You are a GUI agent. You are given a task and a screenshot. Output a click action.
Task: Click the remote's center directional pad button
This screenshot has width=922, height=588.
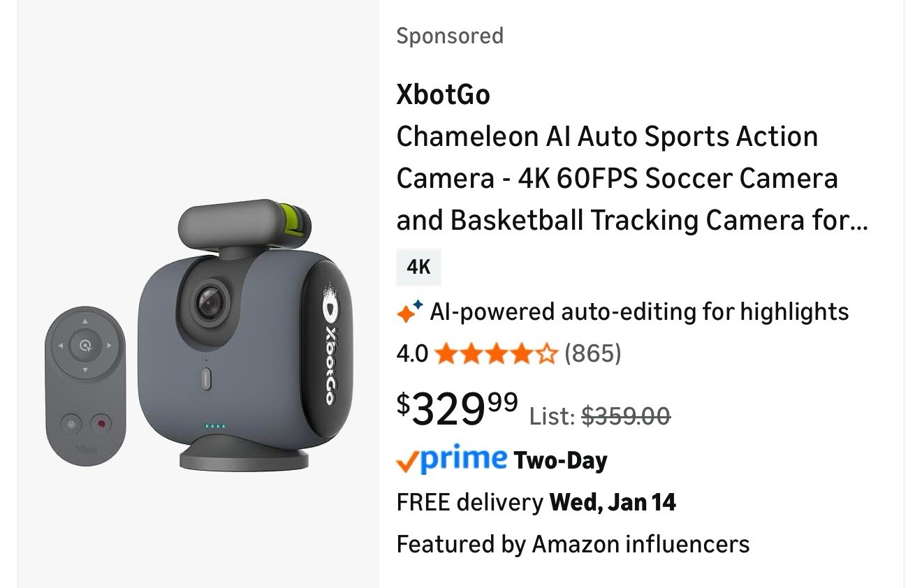(x=85, y=345)
